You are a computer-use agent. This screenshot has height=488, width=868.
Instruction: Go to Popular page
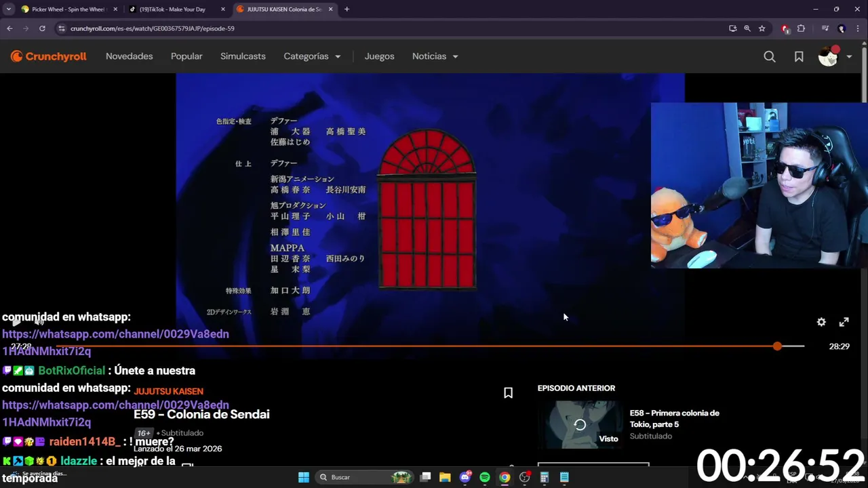[186, 56]
